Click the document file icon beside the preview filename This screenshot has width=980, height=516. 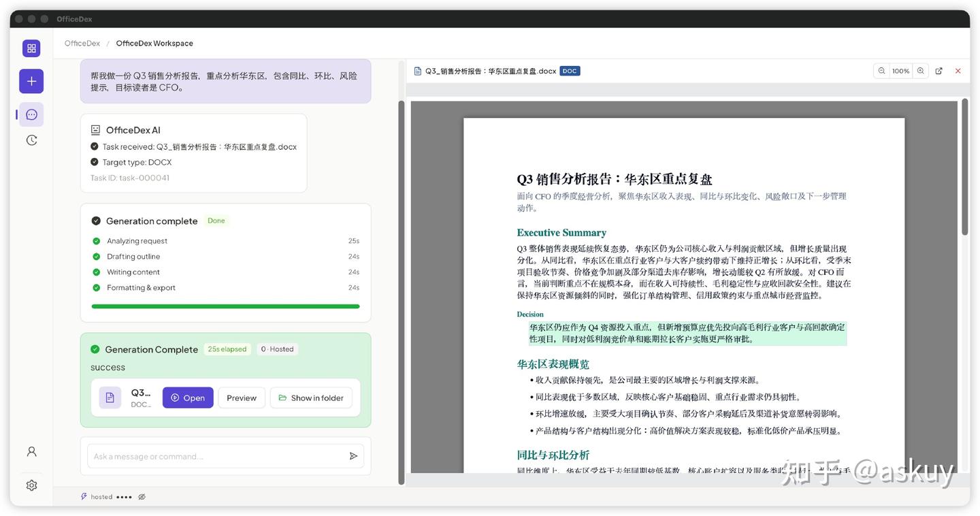(x=418, y=71)
